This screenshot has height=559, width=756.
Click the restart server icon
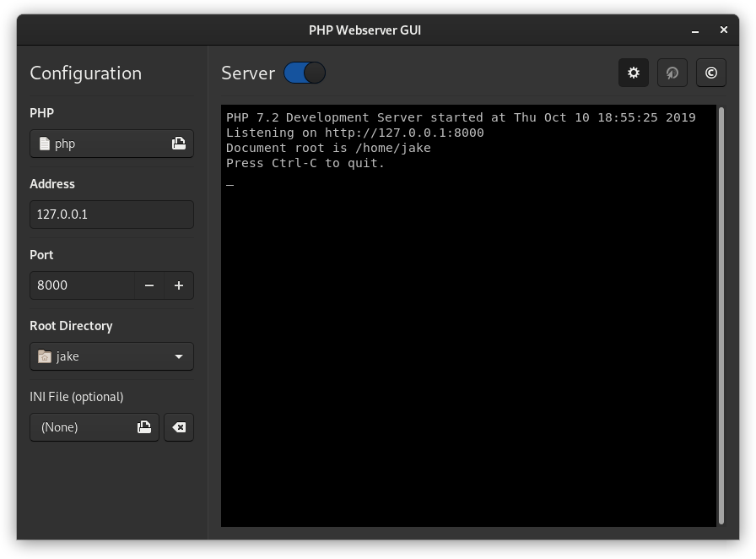[x=672, y=73]
